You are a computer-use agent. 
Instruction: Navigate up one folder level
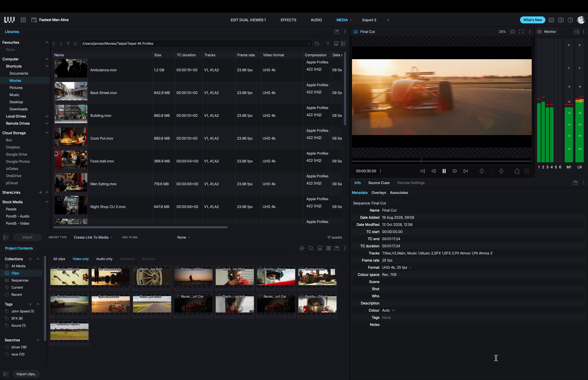[x=68, y=44]
